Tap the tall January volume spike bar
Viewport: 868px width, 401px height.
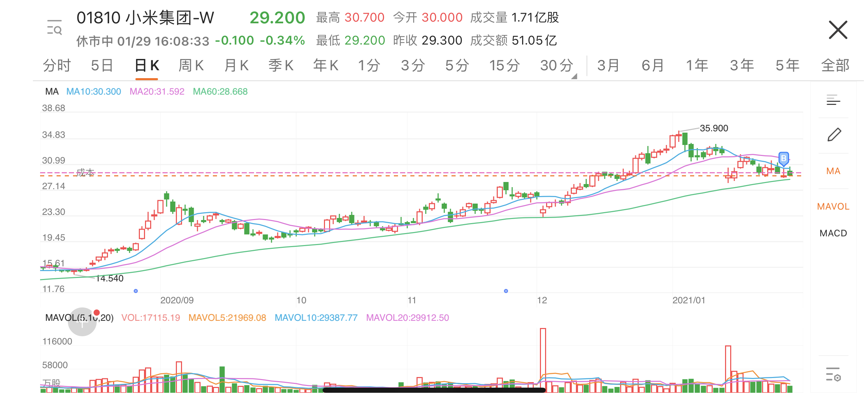tap(728, 369)
